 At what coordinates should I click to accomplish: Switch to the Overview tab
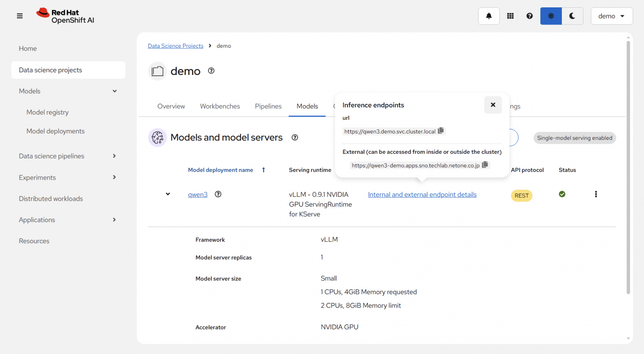(171, 106)
